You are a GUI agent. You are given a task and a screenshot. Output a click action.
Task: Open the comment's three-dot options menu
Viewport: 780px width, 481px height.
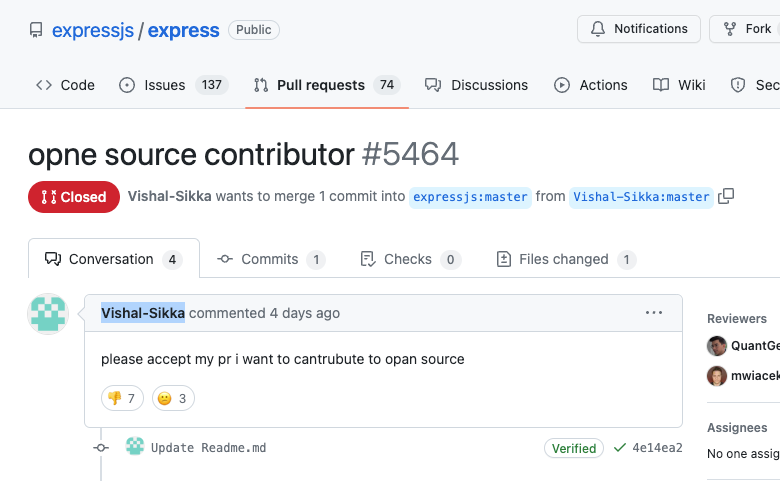654,313
